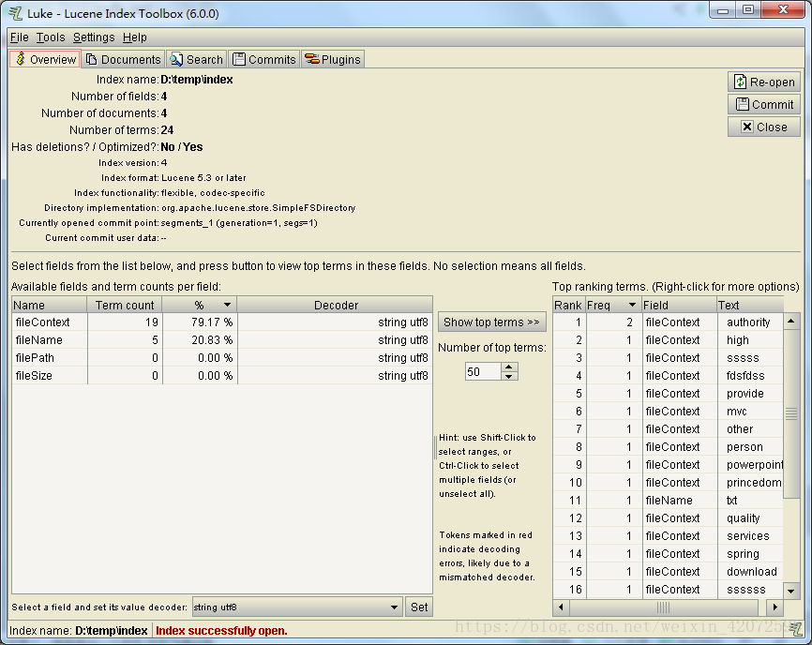Screen dimensions: 812x645
Task: Select the Overview tab
Action: [45, 59]
